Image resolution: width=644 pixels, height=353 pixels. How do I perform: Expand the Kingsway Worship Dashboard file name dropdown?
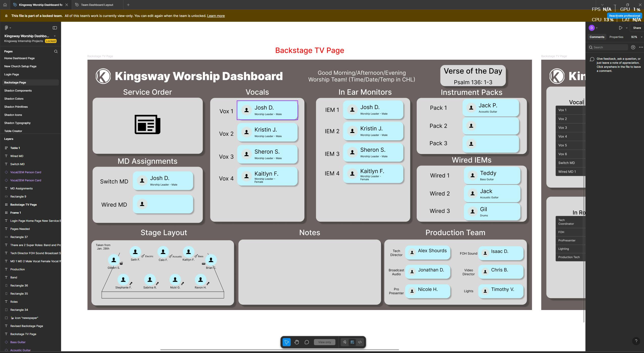click(55, 36)
